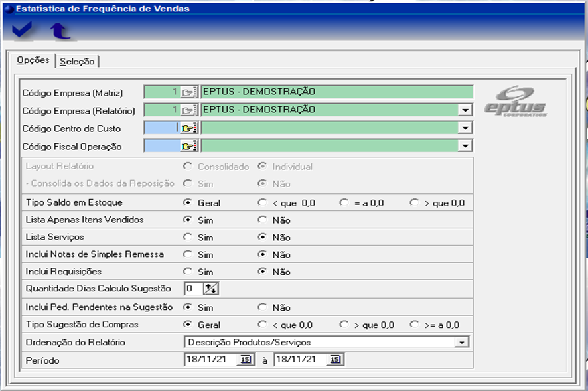Screen dimensions: 588x391
Task: Open calendar icon for the period start date
Action: pyautogui.click(x=245, y=360)
